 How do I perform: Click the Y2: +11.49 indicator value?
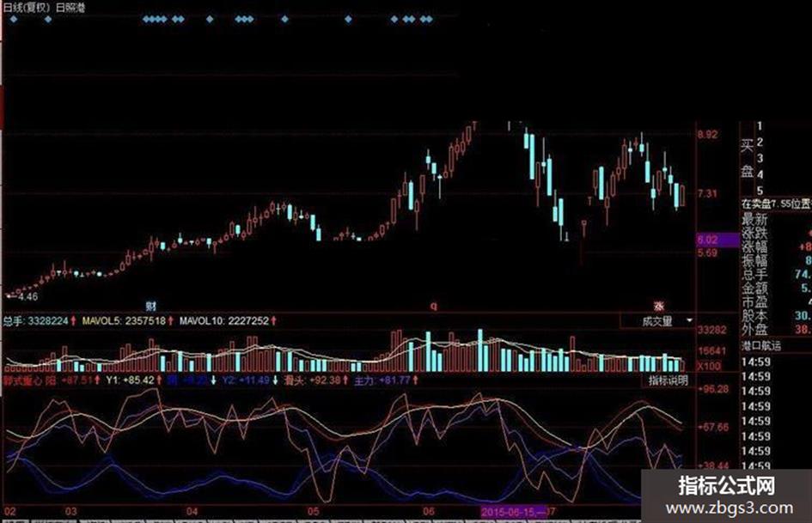click(x=246, y=380)
